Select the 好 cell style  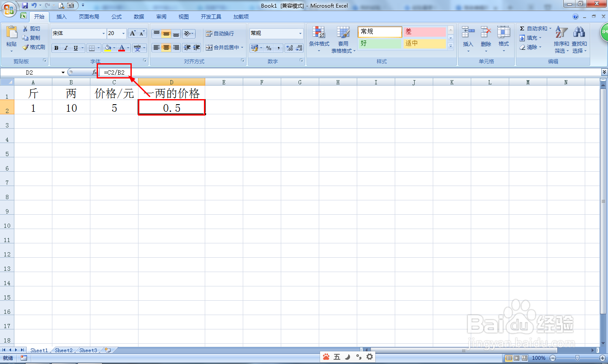point(380,43)
